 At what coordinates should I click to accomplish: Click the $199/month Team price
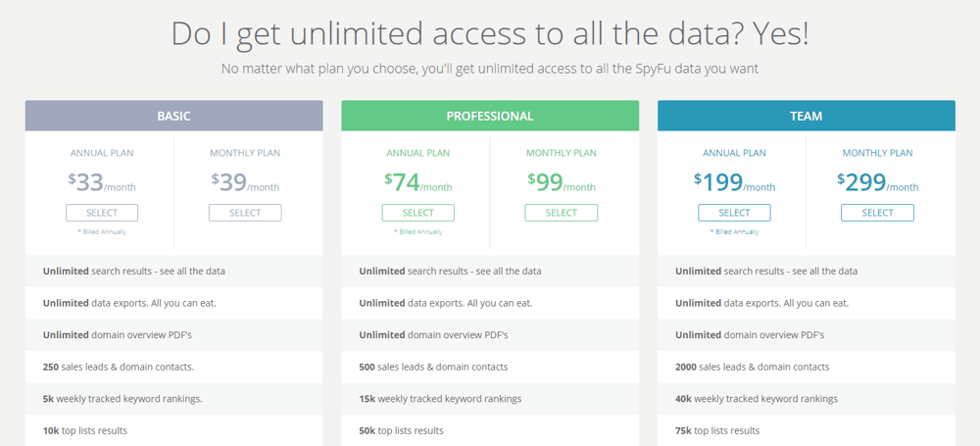(x=734, y=182)
